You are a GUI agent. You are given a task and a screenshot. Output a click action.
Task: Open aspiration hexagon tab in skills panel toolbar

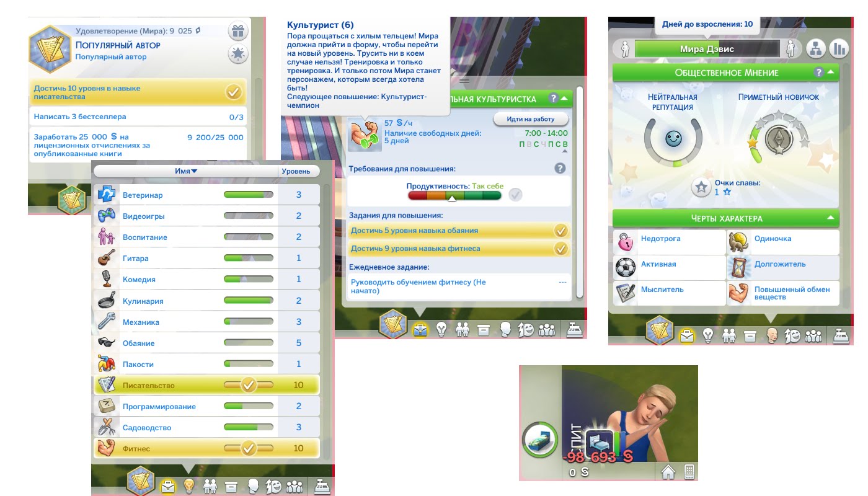[141, 482]
